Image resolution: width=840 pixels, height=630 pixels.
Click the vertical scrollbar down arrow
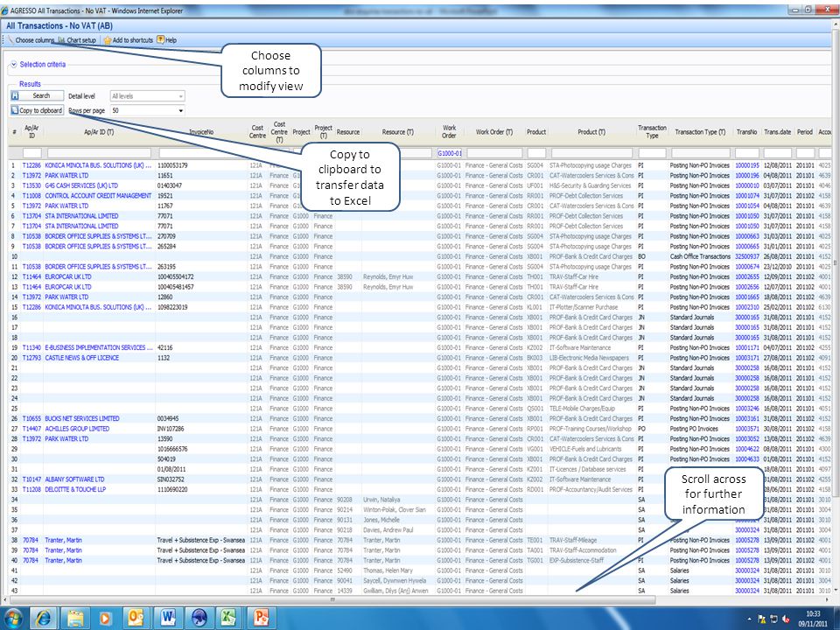(x=835, y=591)
